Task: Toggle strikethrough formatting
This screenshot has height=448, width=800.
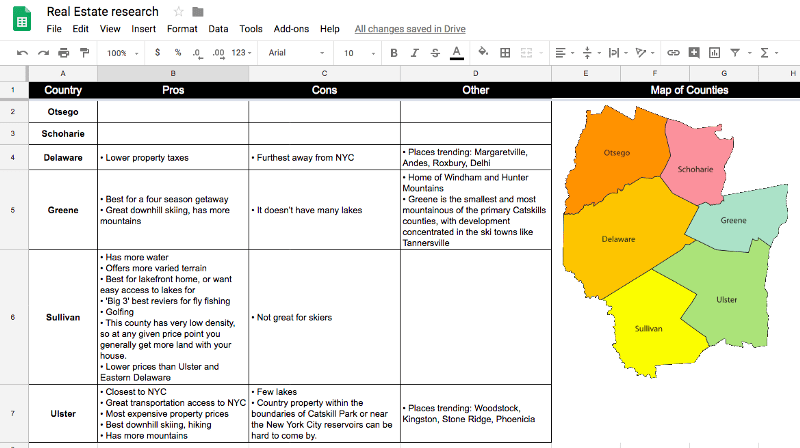Action: click(435, 53)
